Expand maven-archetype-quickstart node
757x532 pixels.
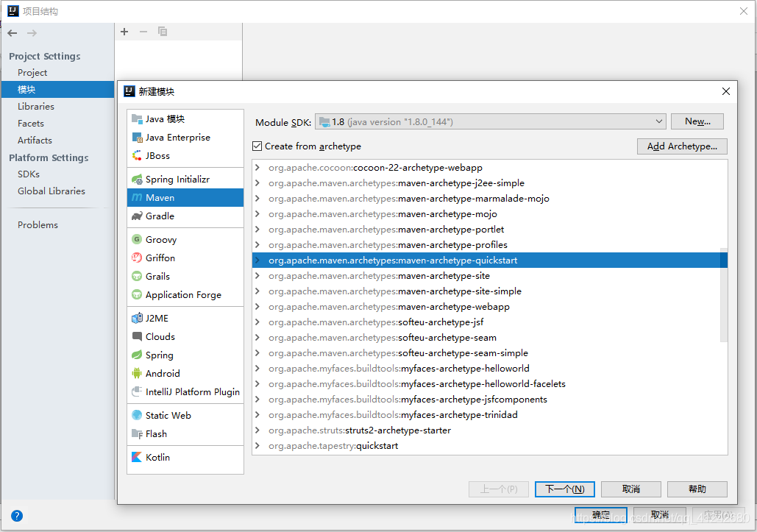(x=257, y=260)
